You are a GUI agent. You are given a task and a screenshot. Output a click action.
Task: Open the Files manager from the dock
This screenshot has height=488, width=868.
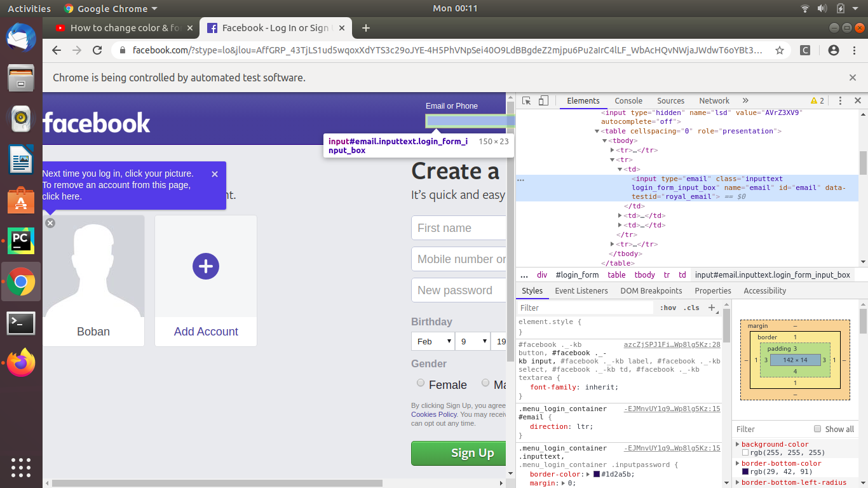coord(21,78)
